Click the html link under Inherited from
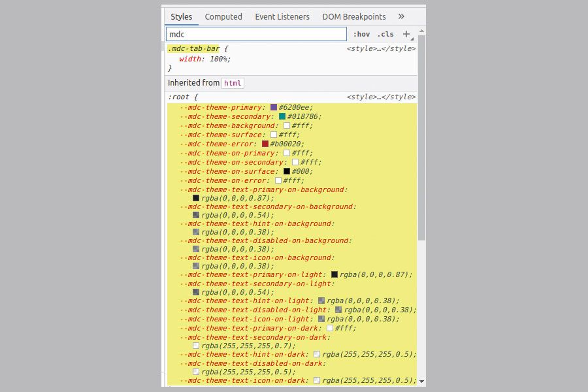Screen dimensions: 588x392 (233, 83)
